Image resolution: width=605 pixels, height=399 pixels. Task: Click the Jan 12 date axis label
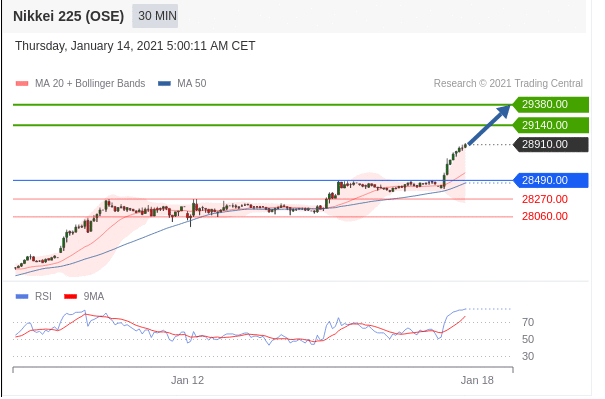click(188, 380)
